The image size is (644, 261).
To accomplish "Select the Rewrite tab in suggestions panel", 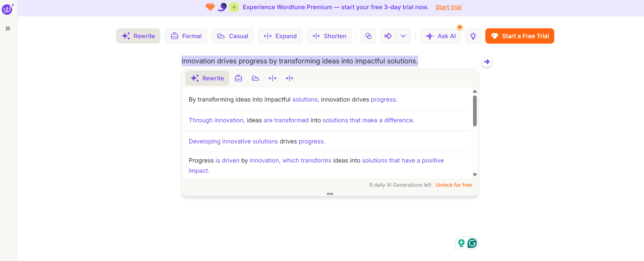I will click(207, 78).
